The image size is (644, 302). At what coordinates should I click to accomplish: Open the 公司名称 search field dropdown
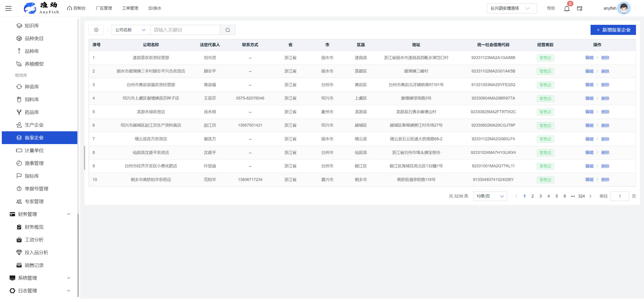130,30
